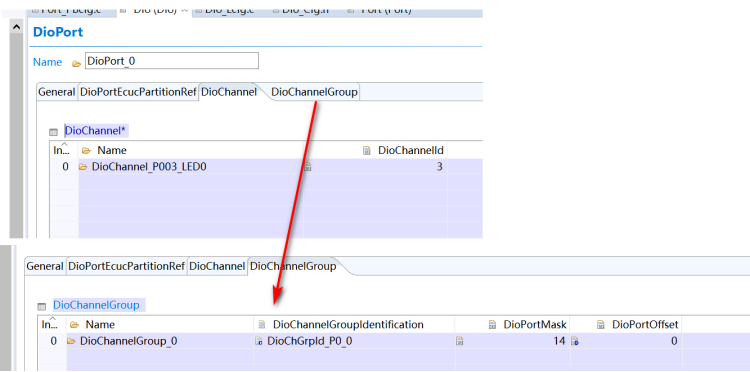Viewport: 750px width, 372px height.
Task: Open DioPortEcucPartitionRef tab in the upper panel
Action: click(x=138, y=92)
